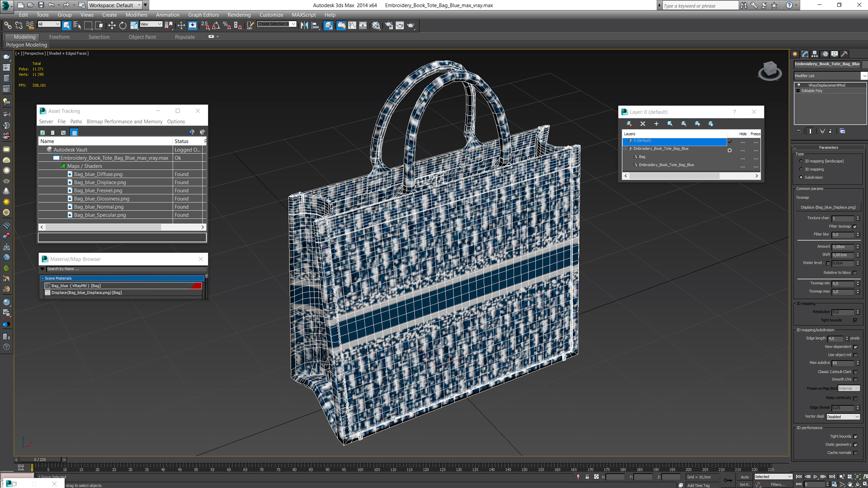Click Asset Tracking horizontal scrollbar
This screenshot has height=488, width=868.
click(122, 227)
